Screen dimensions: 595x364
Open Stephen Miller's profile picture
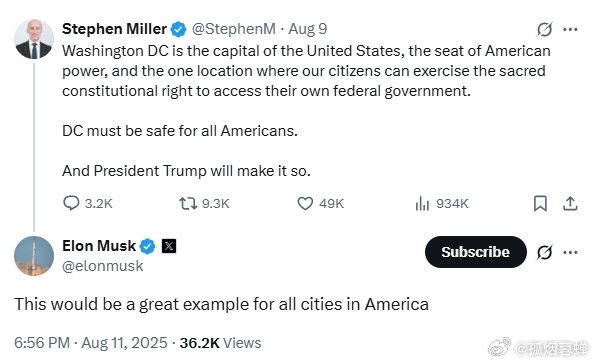pyautogui.click(x=34, y=39)
